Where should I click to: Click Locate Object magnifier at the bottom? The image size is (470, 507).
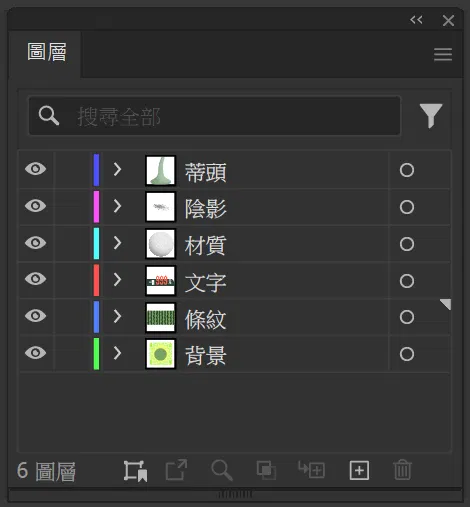222,470
